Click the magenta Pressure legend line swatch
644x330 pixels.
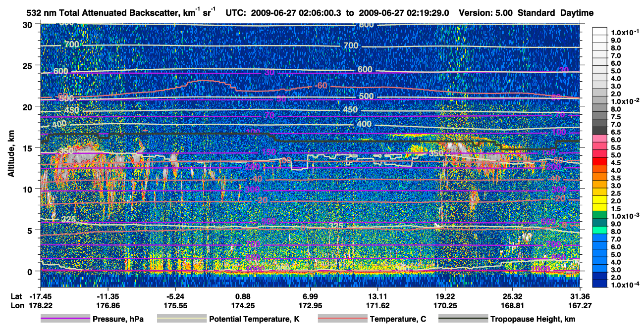pyautogui.click(x=65, y=319)
